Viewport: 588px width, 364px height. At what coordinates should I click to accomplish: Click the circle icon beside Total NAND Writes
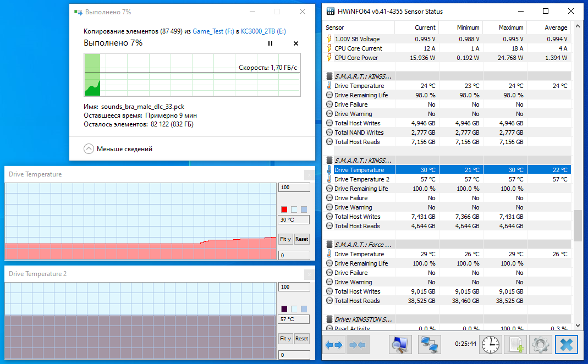pyautogui.click(x=329, y=133)
